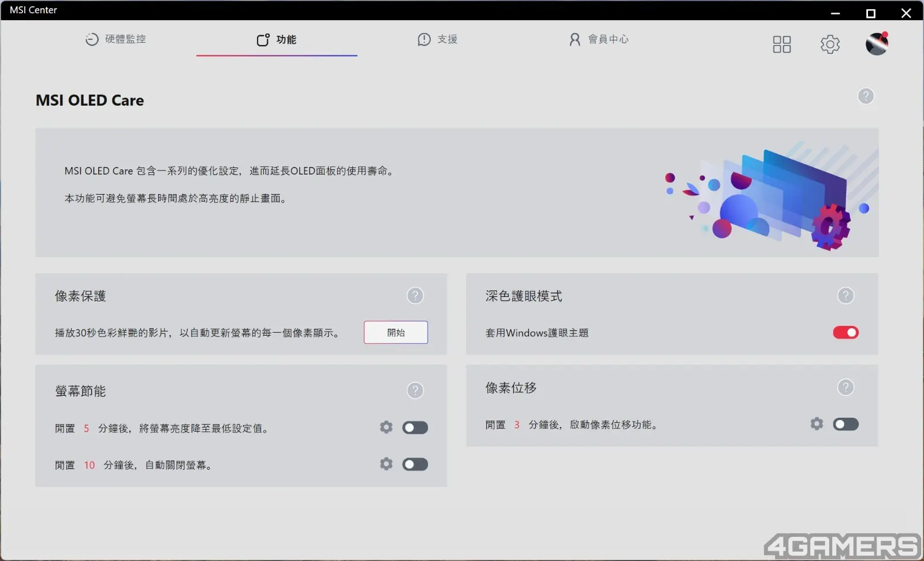Viewport: 924px width, 561px height.
Task: Click the MSI OLED Care heading
Action: [x=90, y=101]
